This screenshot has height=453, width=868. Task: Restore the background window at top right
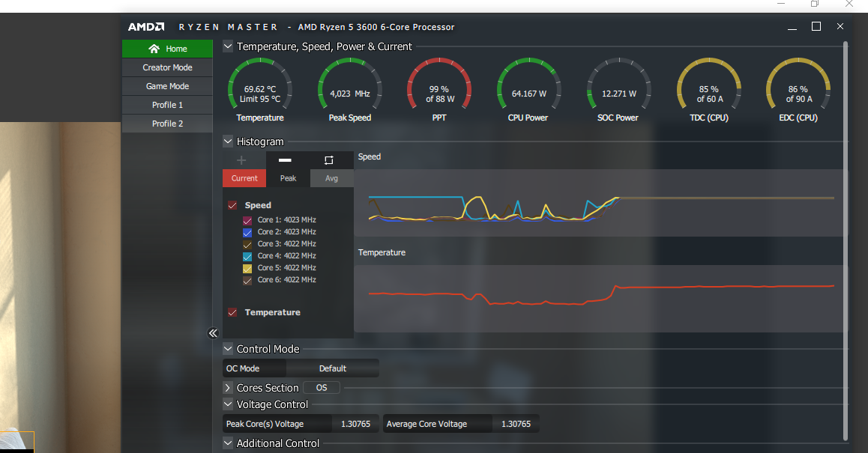[x=814, y=4]
